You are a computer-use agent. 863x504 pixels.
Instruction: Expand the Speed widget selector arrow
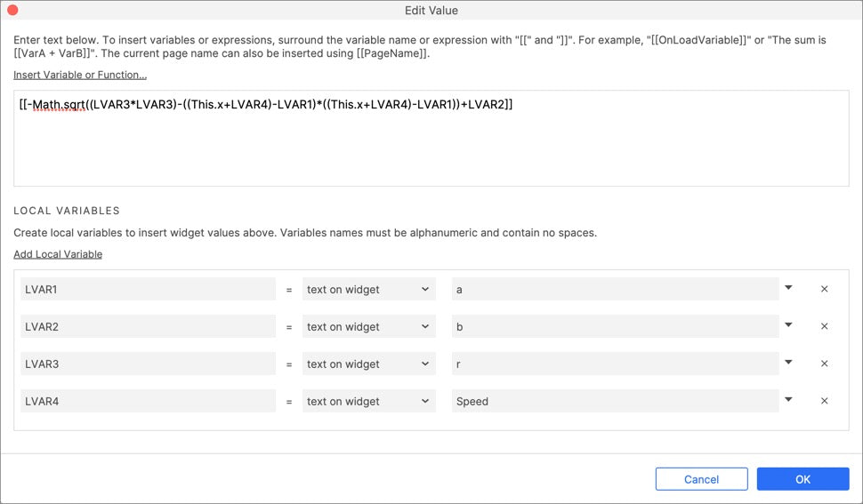click(788, 400)
